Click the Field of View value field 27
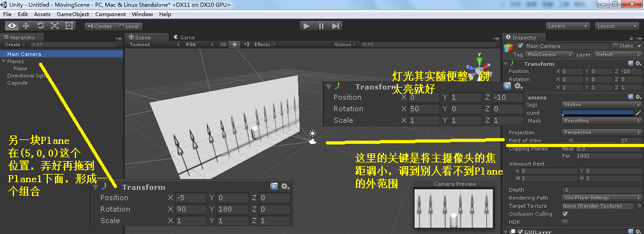Screen dimensions: 644x234 (631, 141)
